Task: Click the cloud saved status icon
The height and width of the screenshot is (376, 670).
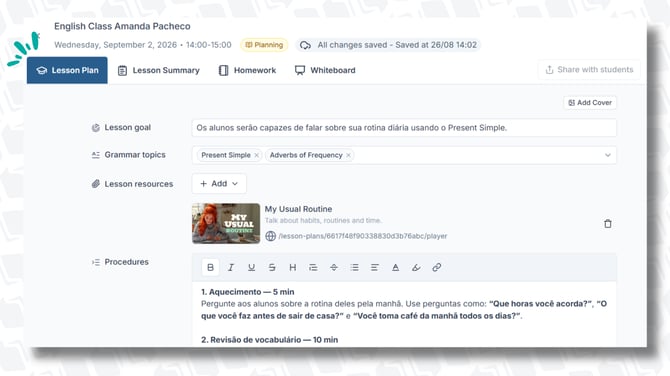Action: tap(305, 45)
